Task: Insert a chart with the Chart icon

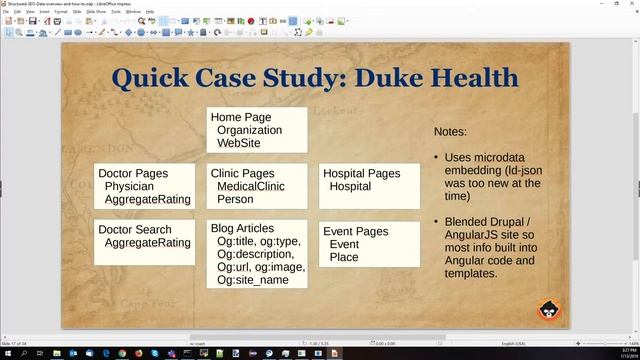Action: pyautogui.click(x=241, y=21)
